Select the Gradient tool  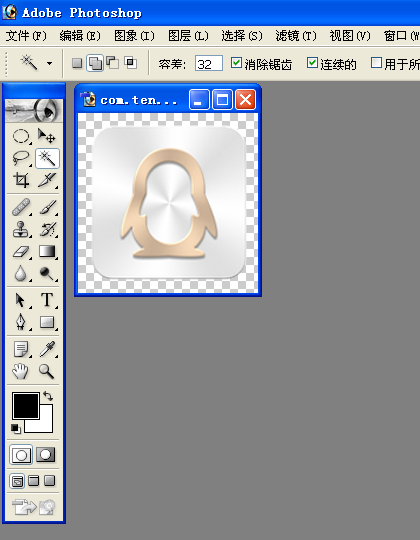47,252
